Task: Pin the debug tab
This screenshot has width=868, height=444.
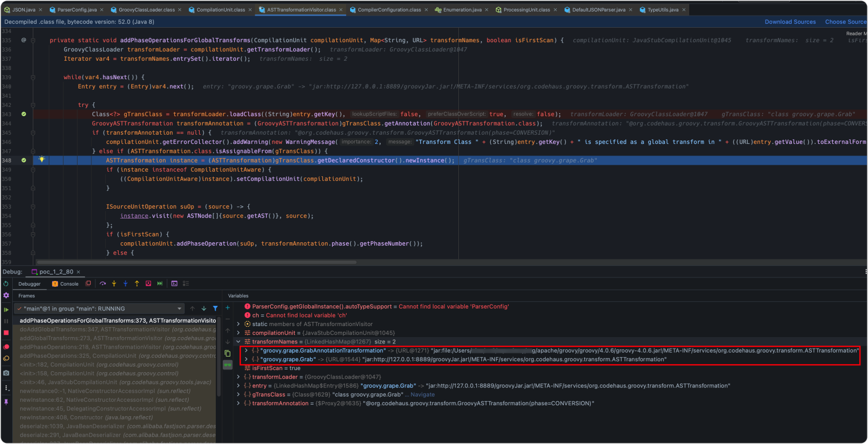Action: 6,401
